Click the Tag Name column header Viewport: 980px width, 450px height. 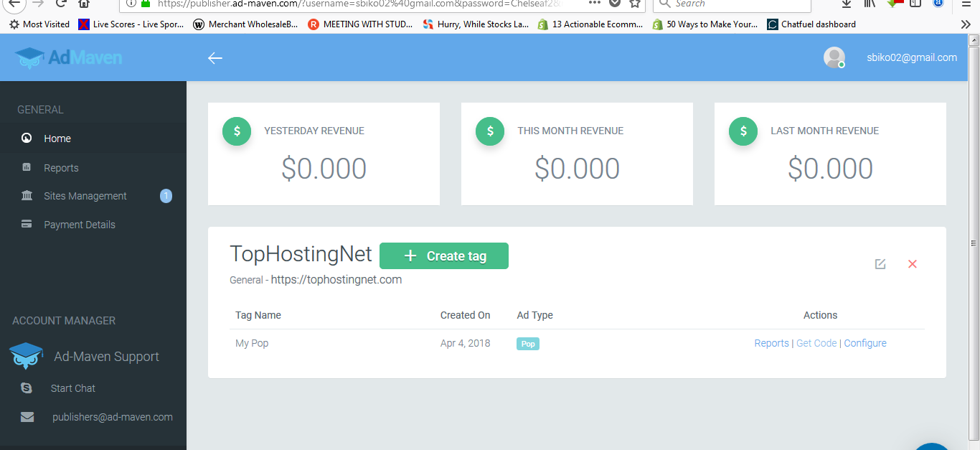[258, 315]
